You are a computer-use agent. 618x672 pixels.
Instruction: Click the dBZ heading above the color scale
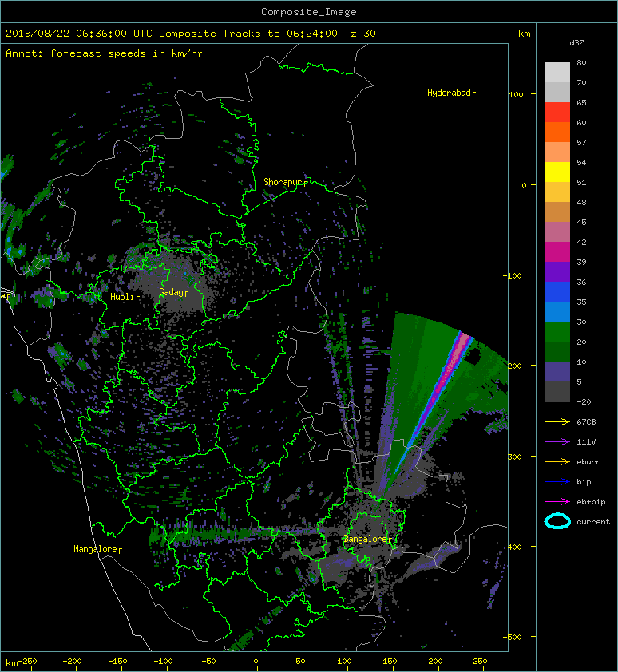tap(576, 43)
